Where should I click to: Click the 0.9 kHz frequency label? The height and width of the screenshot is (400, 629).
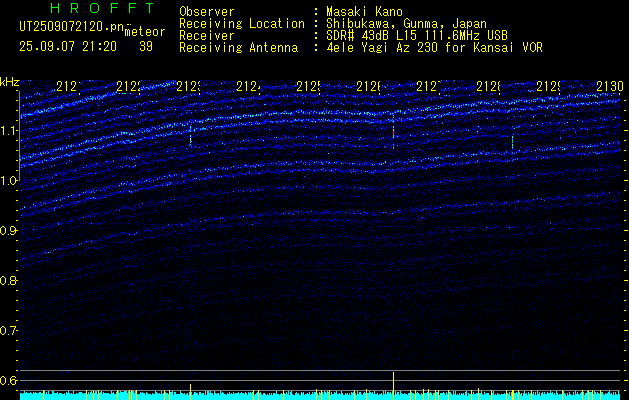coord(8,231)
